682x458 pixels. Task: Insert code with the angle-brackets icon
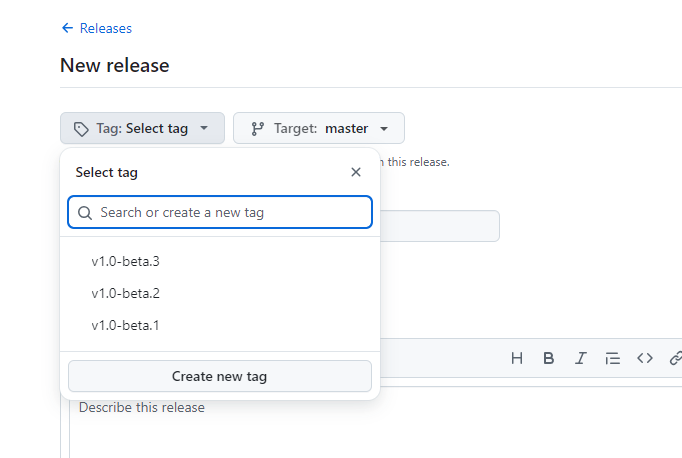coord(644,358)
